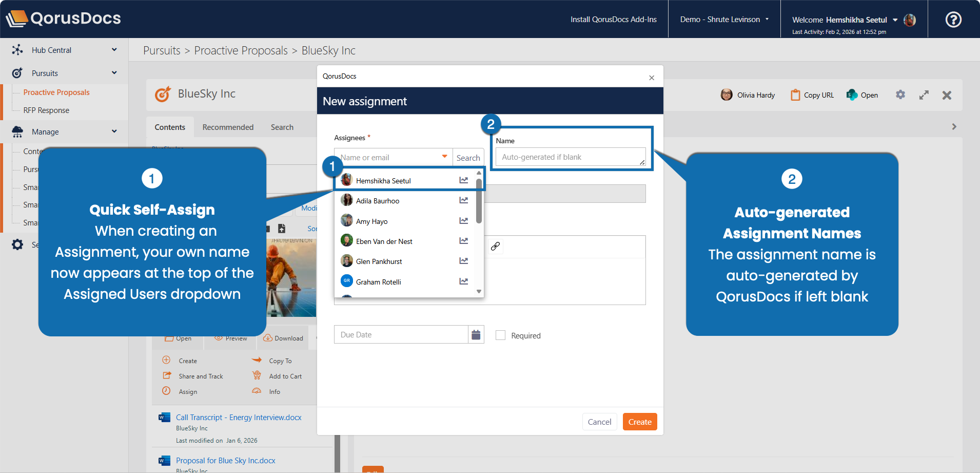The width and height of the screenshot is (980, 473).
Task: Click the Copy URL clipboard icon
Action: [x=795, y=95]
